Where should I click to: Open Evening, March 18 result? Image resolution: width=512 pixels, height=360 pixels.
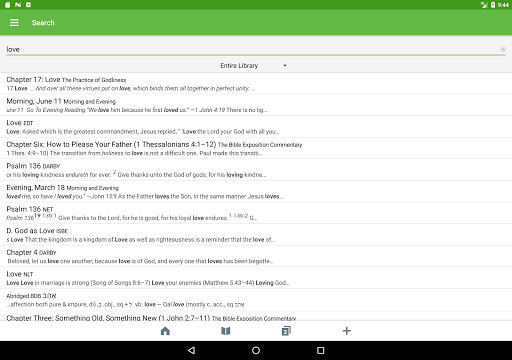[x=256, y=192]
